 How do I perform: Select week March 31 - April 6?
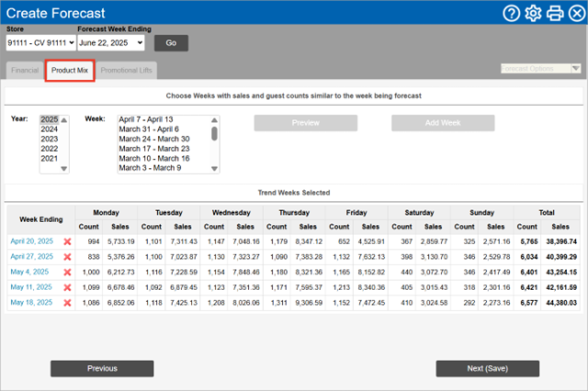click(149, 129)
